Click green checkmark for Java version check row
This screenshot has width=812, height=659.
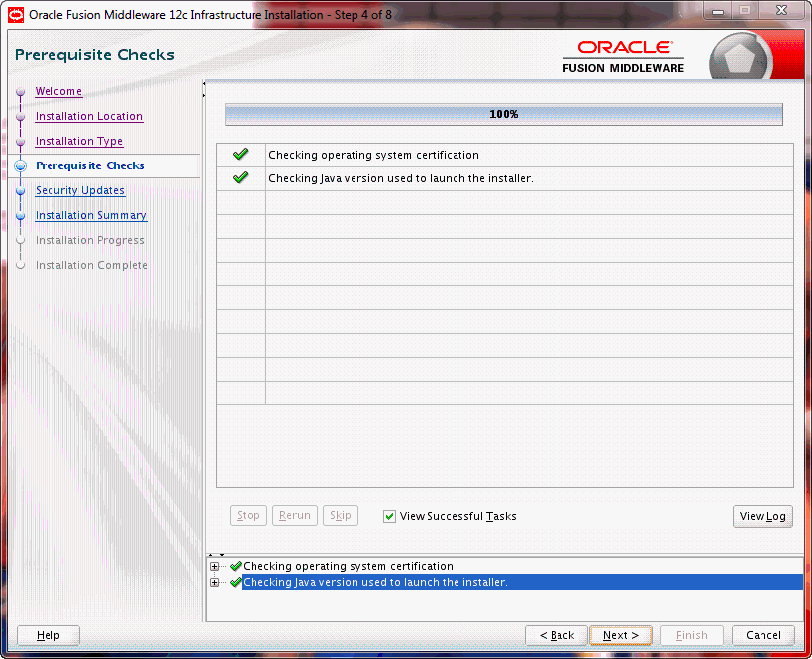pyautogui.click(x=241, y=177)
